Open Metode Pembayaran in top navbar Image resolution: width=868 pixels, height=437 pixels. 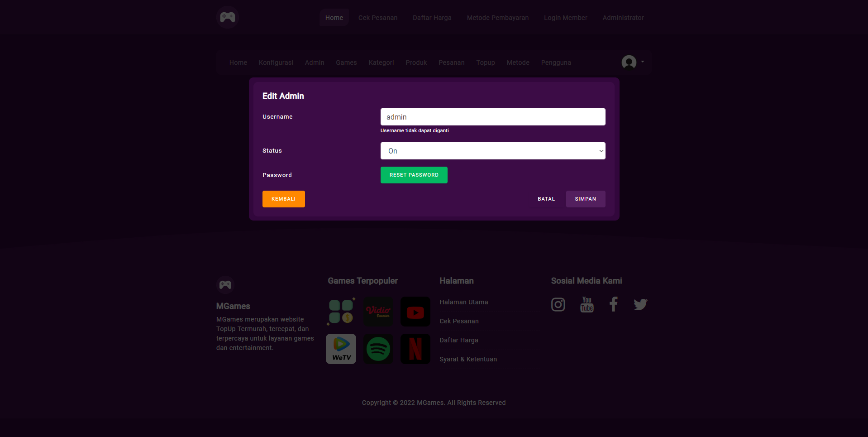point(498,18)
